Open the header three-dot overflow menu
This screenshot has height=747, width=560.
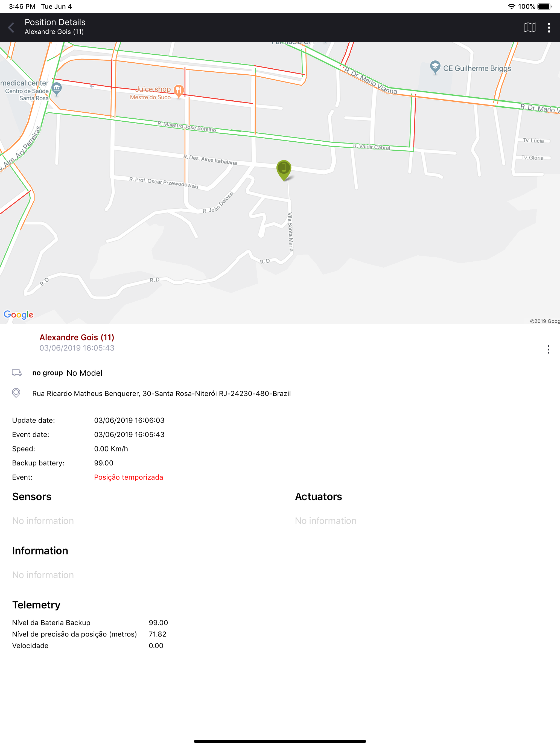click(x=549, y=27)
